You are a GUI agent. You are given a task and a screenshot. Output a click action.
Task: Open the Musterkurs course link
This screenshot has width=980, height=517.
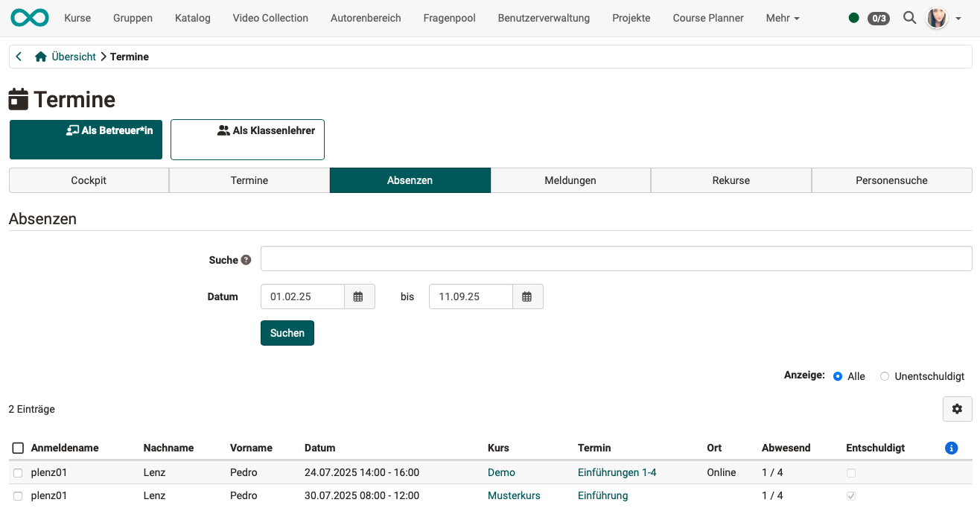tap(514, 495)
